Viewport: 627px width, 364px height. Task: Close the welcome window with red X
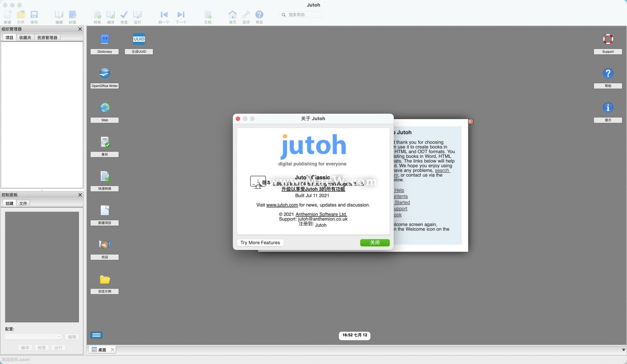point(471,122)
